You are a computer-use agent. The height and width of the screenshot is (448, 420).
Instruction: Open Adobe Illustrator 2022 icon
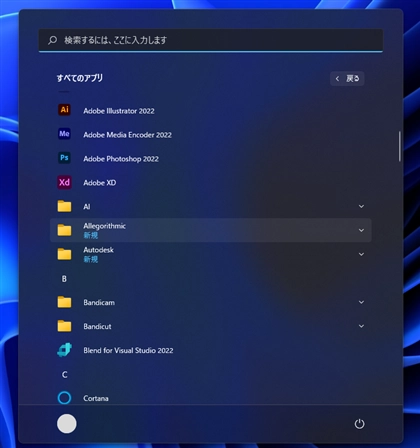64,110
